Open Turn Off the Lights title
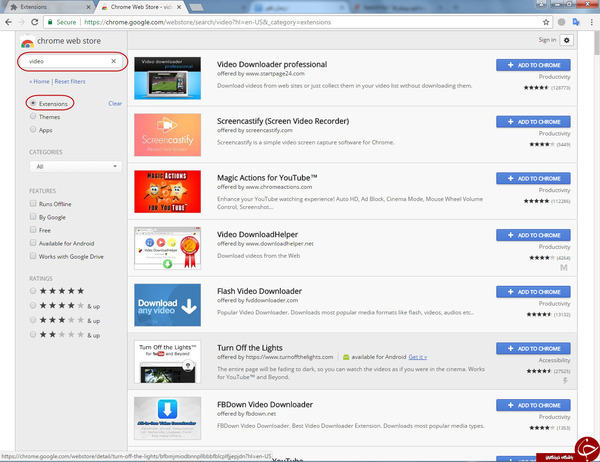600x462 pixels. pyautogui.click(x=249, y=348)
